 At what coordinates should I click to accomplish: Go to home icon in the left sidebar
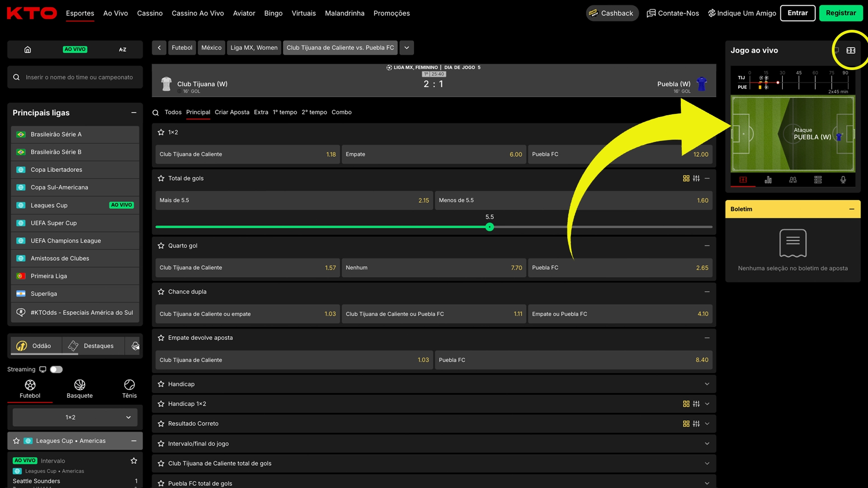[28, 50]
